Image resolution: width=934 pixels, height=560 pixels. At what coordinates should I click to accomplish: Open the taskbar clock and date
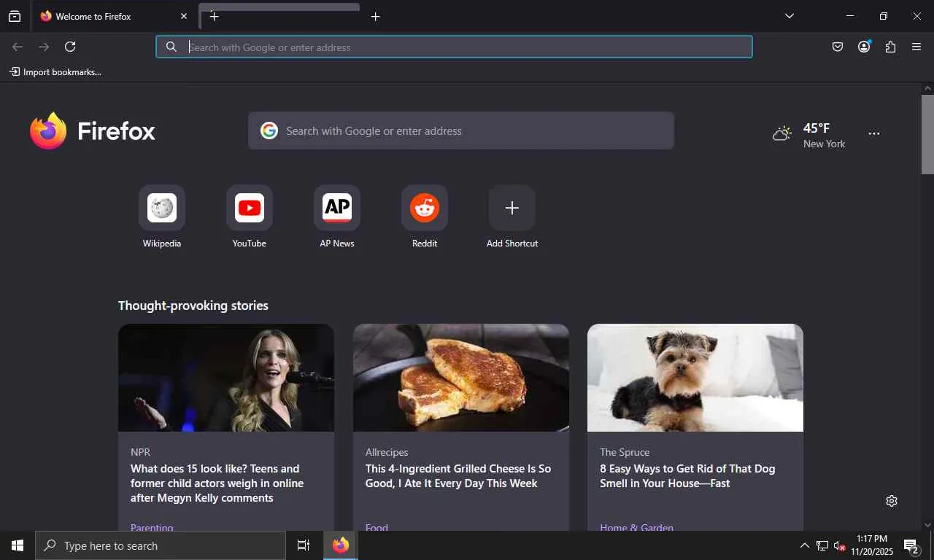pos(872,545)
